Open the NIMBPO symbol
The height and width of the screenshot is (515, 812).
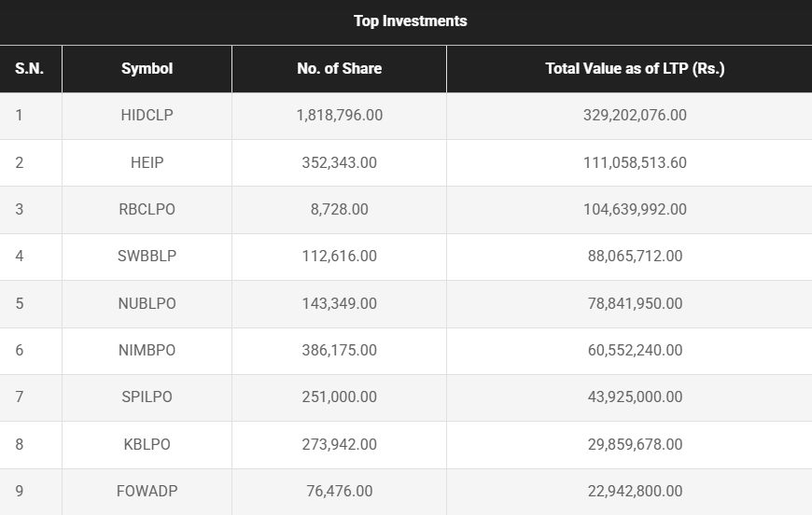147,350
